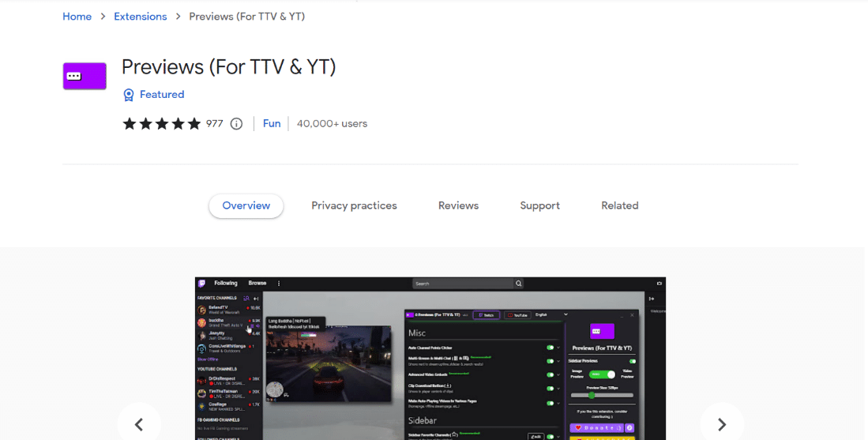
Task: Toggle Advanced Video Embeds switch
Action: pyautogui.click(x=550, y=374)
